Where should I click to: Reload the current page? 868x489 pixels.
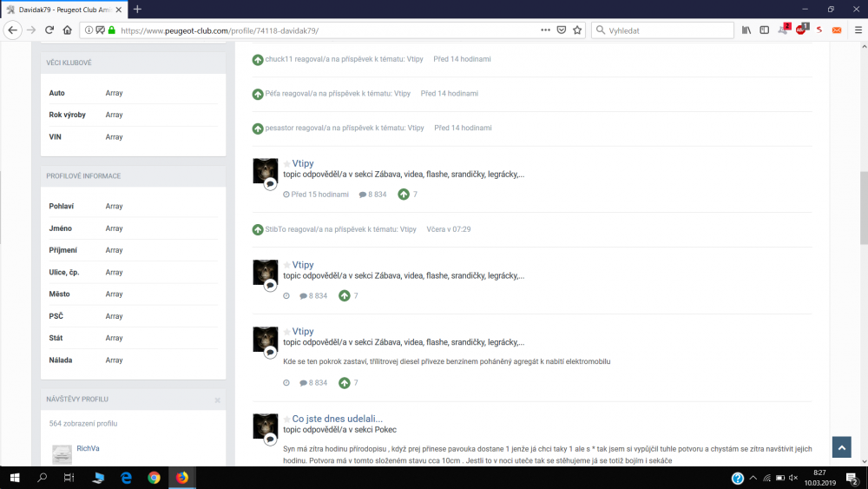49,30
